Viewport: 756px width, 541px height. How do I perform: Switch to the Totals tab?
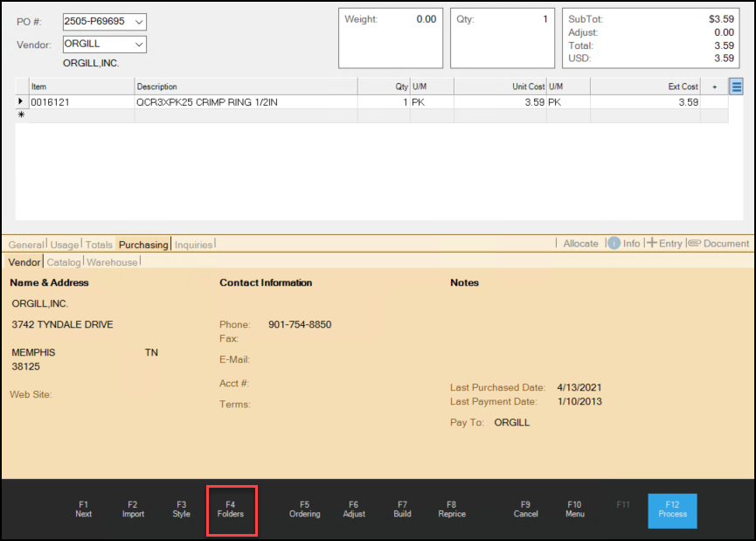click(99, 245)
